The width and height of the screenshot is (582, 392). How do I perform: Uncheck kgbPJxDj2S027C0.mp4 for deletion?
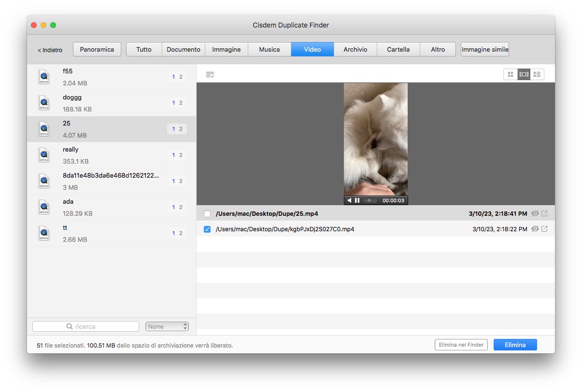[207, 229]
